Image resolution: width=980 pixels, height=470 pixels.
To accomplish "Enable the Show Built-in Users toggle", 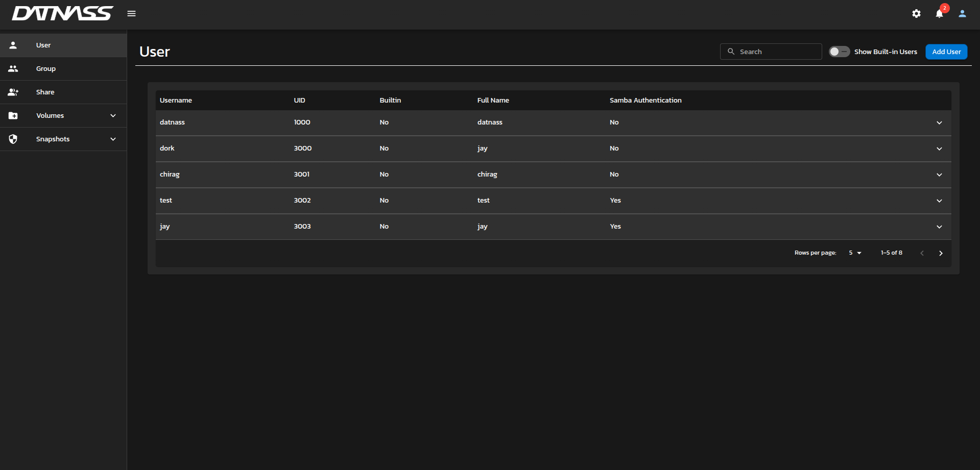I will 839,52.
